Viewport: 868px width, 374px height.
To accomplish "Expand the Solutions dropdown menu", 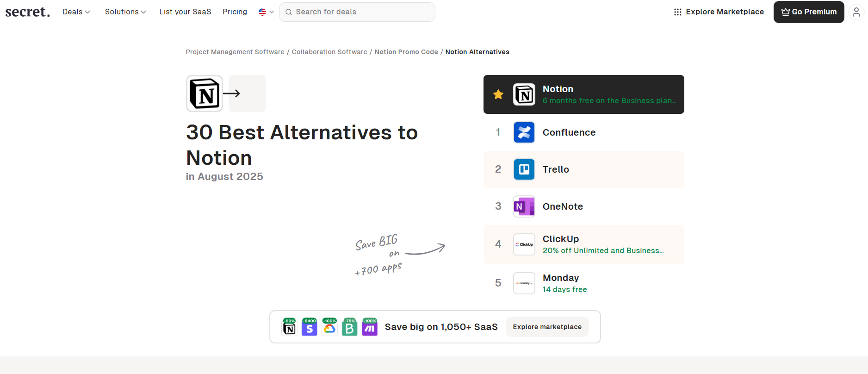I will [125, 12].
